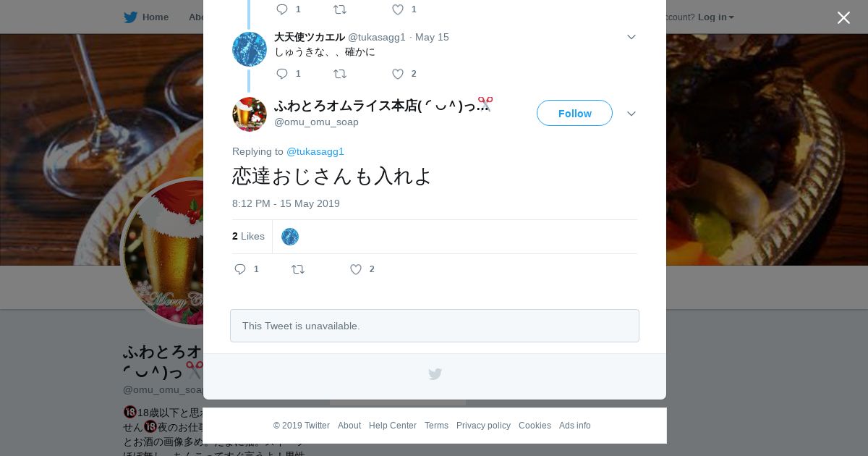Viewport: 868px width, 456px height.
Task: Open the omu_omu_soap profile avatar in tweet
Action: 250,114
